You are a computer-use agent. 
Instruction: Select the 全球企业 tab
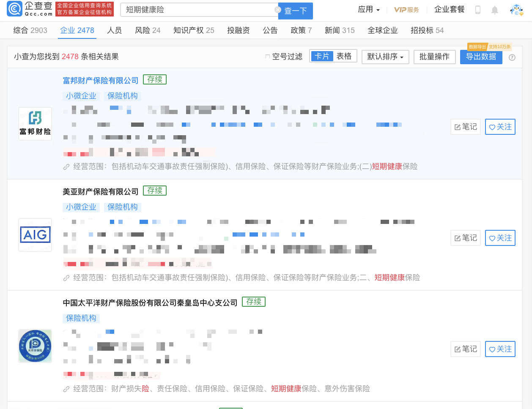point(383,30)
